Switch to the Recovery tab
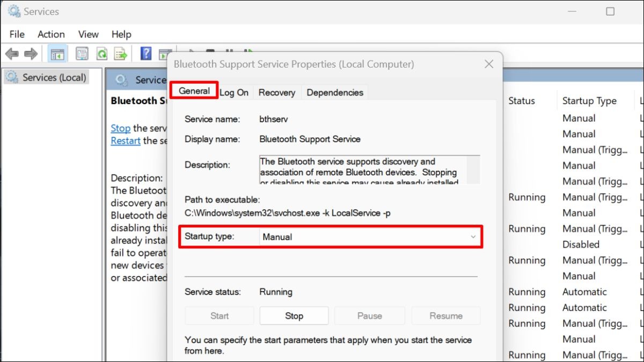644x362 pixels. tap(277, 92)
